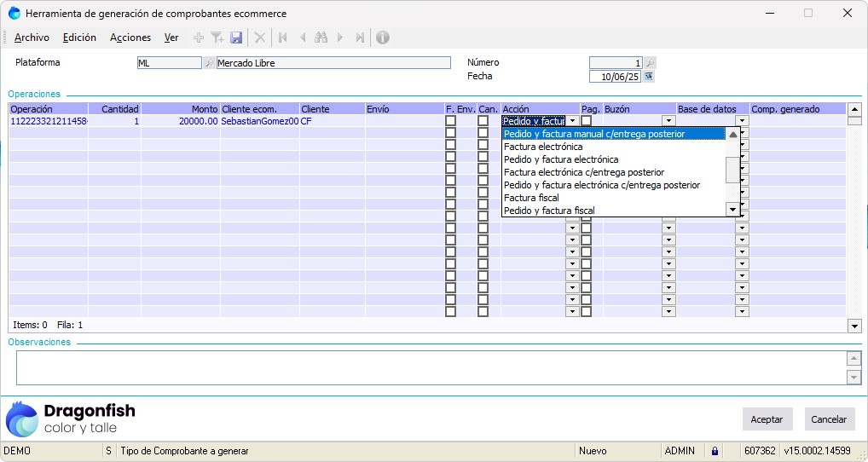Click inside the Observaciones text box
The width and height of the screenshot is (868, 462).
[x=426, y=368]
